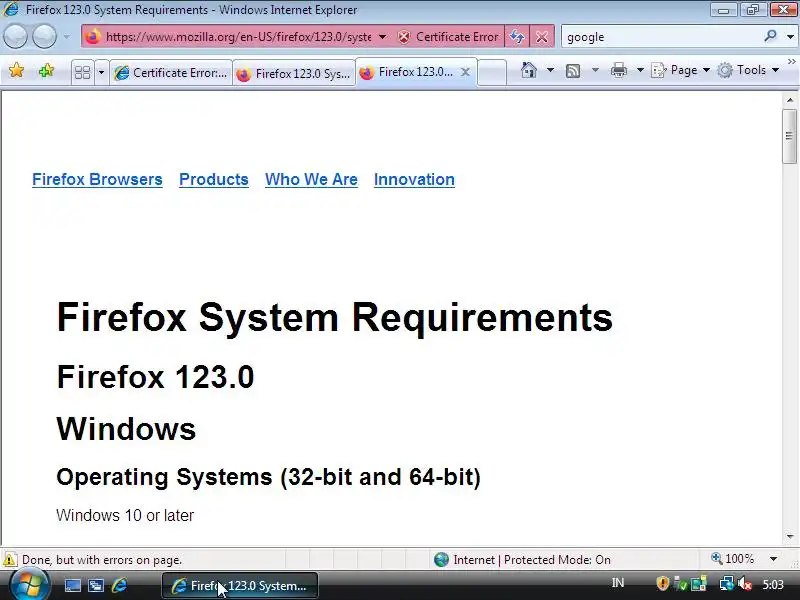Open the Page menu

[681, 70]
